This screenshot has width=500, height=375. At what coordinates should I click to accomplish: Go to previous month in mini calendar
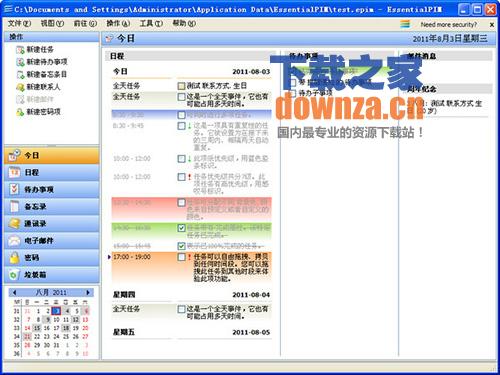click(x=14, y=293)
